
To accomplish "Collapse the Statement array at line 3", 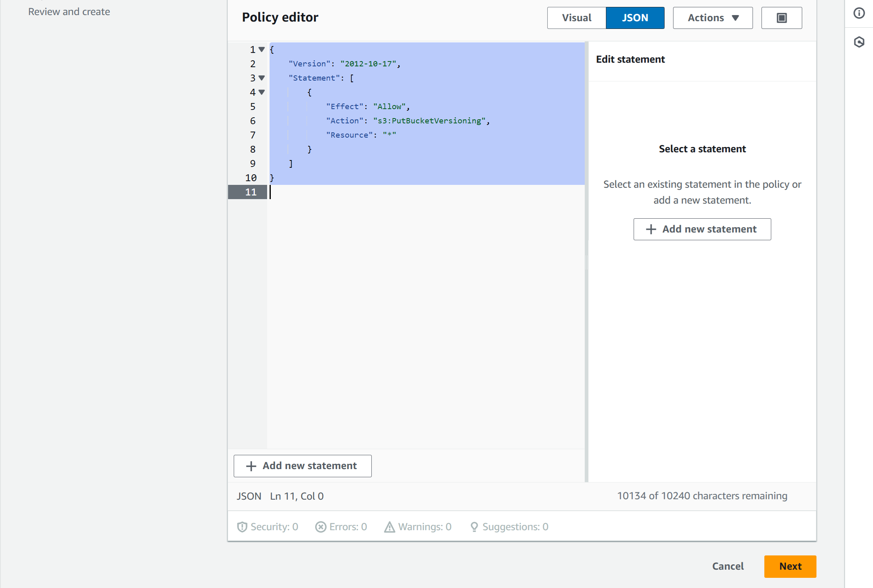I will click(262, 78).
